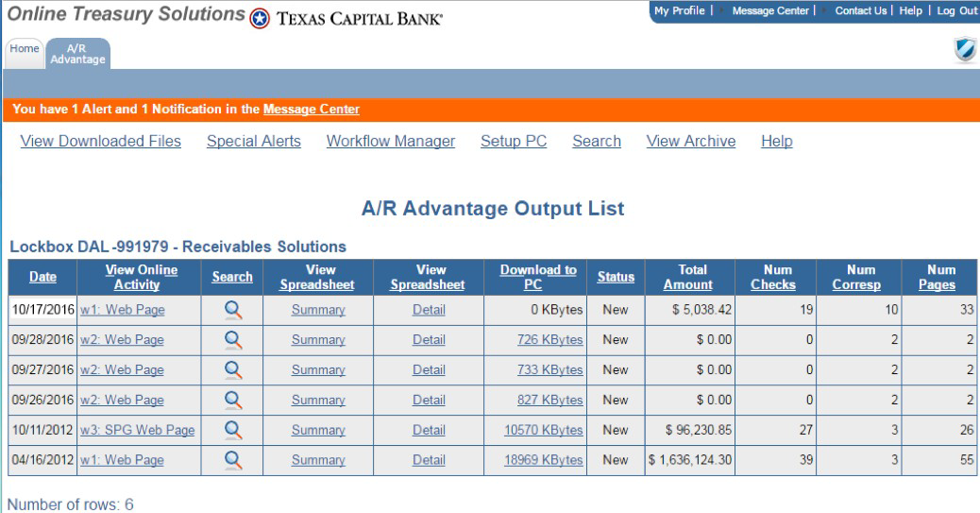View Detail spreadsheet for 04/16/2012
Image resolution: width=980 pixels, height=513 pixels.
point(429,460)
